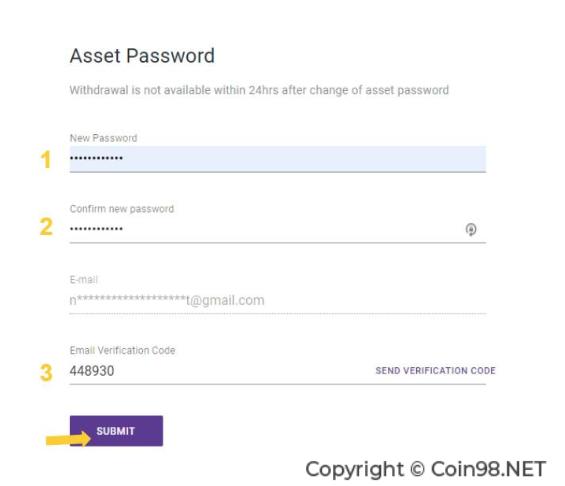Click the © symbol in the watermark
565x486 pixels.
click(x=417, y=469)
